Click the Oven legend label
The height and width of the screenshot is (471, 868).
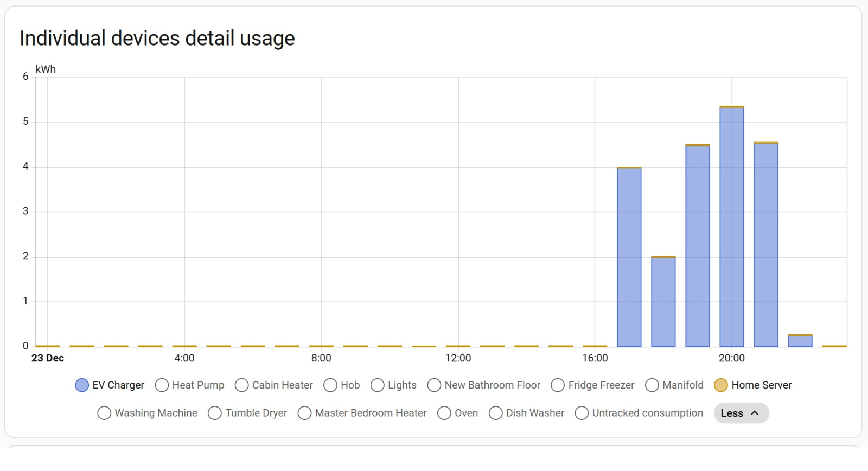click(466, 413)
